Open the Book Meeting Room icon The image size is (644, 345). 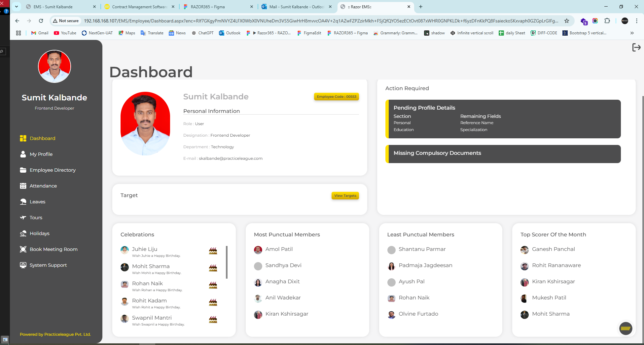23,249
